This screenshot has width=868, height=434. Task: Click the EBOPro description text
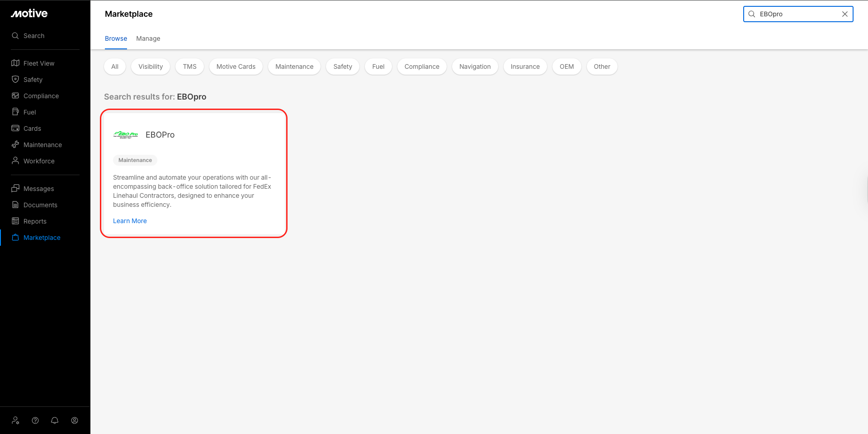coord(192,191)
